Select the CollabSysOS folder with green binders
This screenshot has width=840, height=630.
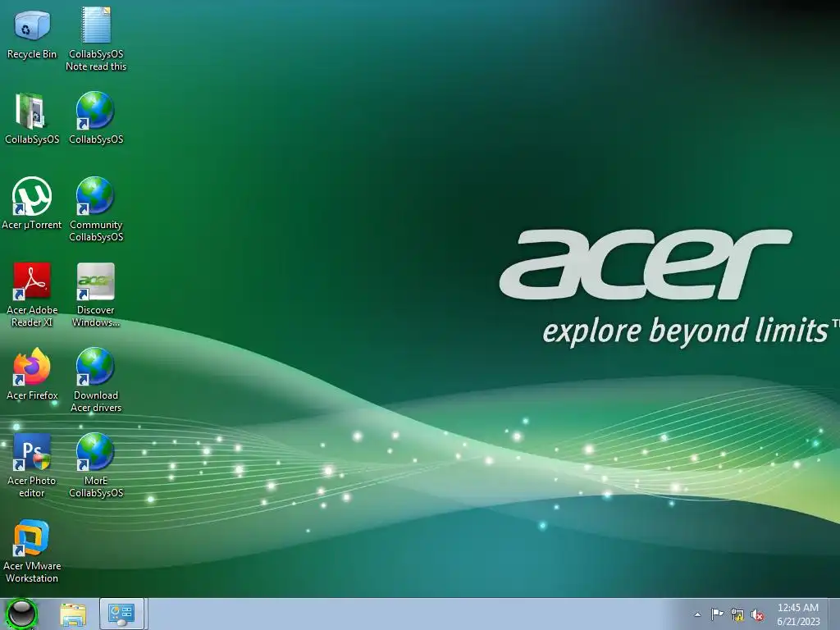pyautogui.click(x=32, y=118)
